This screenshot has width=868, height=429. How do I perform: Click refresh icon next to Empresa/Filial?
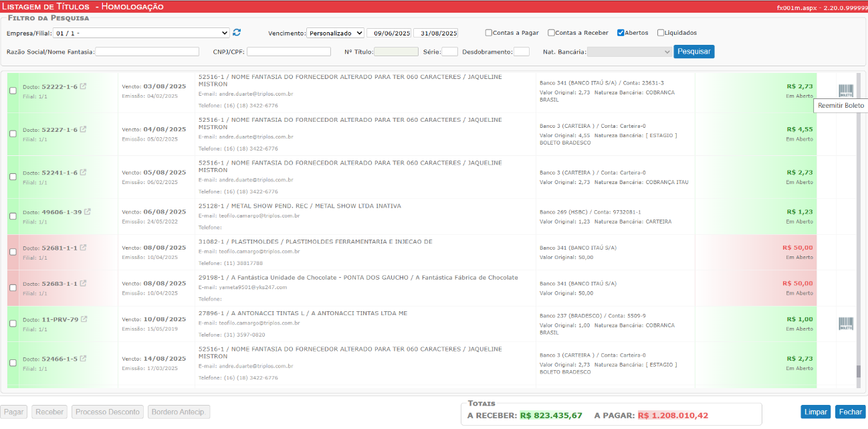(237, 32)
